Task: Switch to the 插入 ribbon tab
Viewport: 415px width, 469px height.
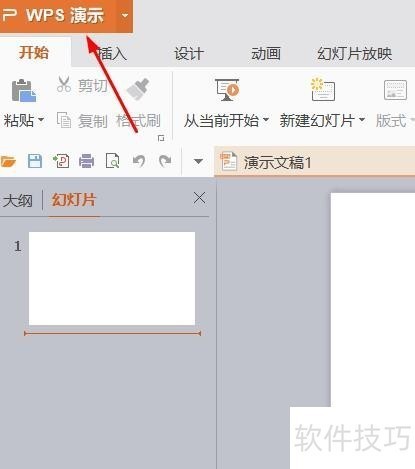Action: pyautogui.click(x=112, y=53)
